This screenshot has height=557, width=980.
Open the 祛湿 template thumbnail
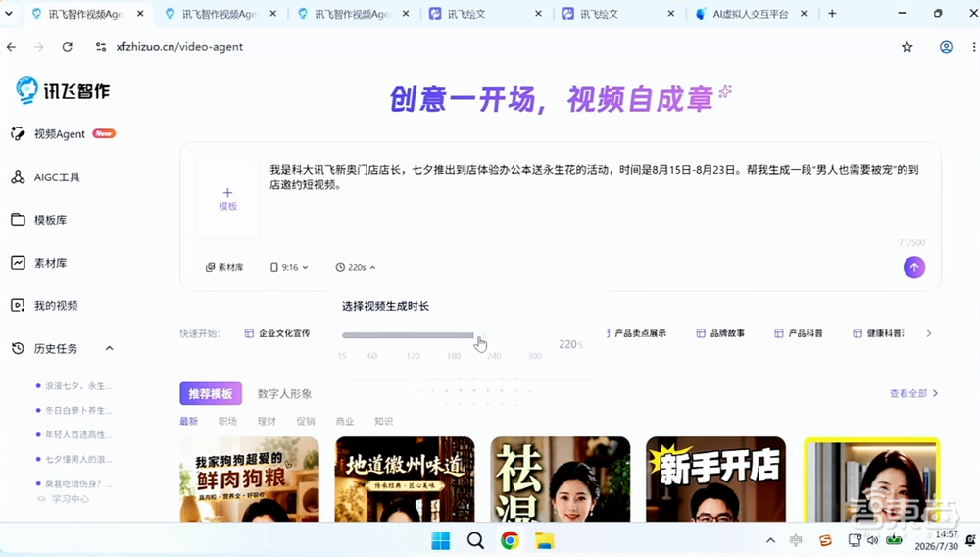(x=561, y=479)
